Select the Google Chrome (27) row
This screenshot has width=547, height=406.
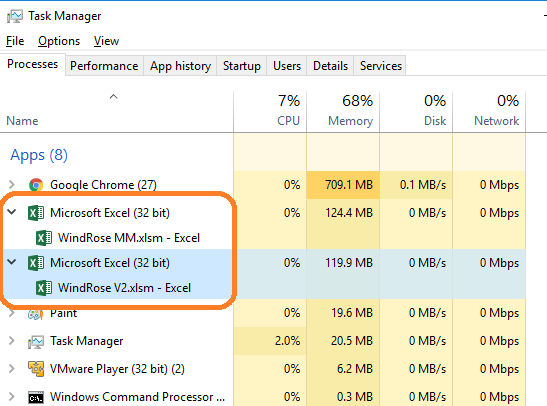click(x=263, y=185)
